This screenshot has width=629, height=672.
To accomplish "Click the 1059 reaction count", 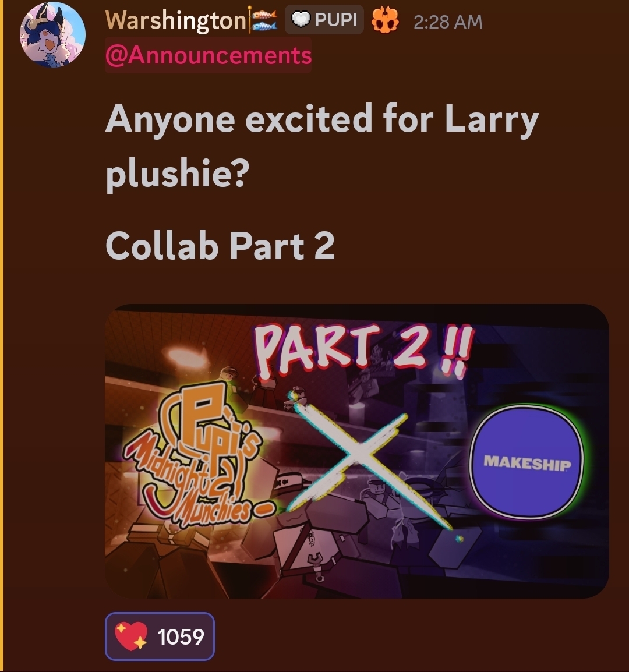I will coord(181,637).
